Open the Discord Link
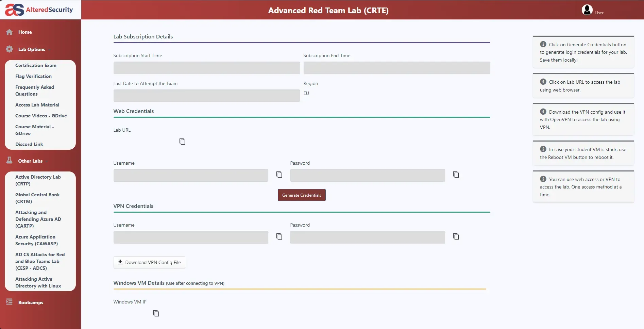Viewport: 644px width, 329px height. [x=29, y=144]
